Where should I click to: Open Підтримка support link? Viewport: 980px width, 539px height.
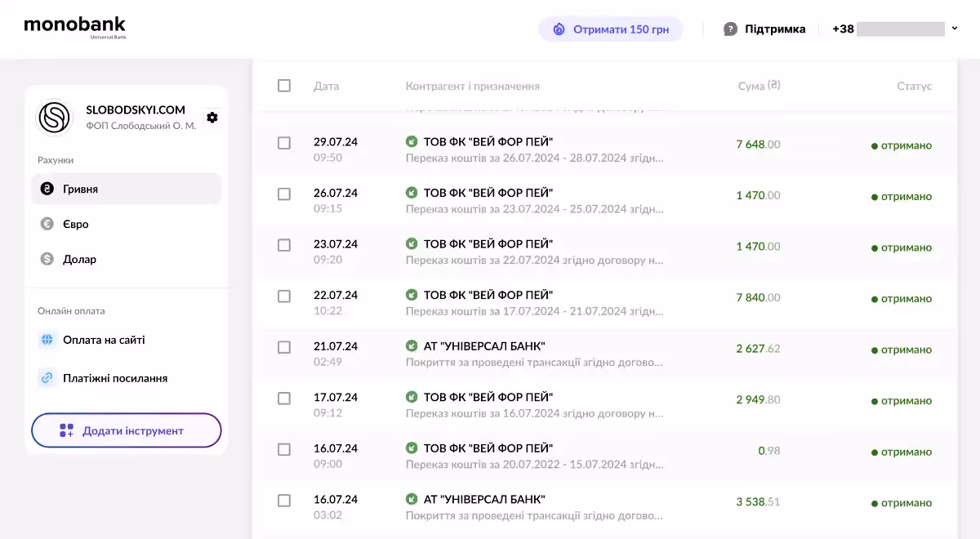click(x=764, y=29)
